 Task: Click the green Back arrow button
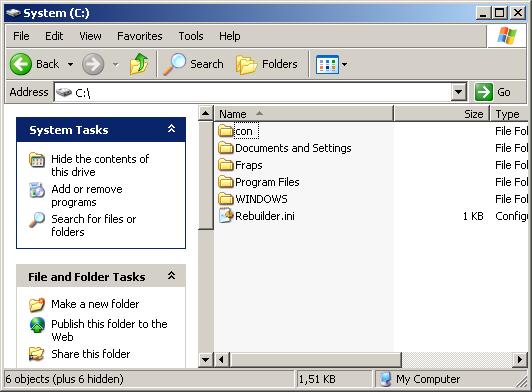[21, 64]
